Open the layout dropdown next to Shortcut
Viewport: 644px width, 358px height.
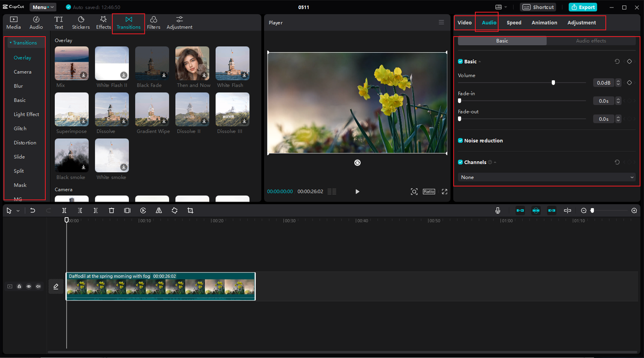pos(501,7)
